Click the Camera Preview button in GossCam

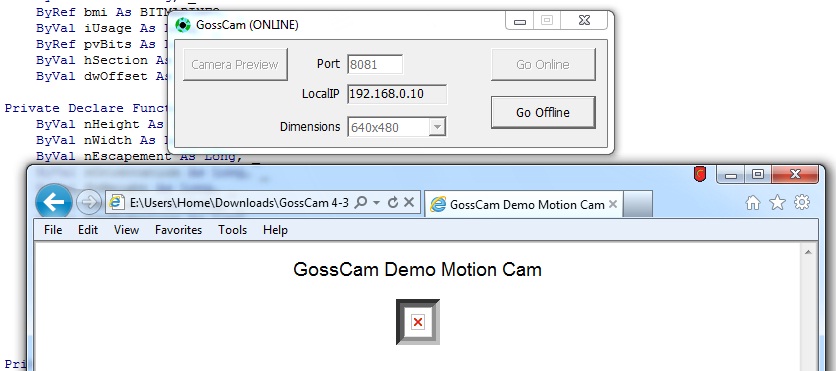point(235,64)
